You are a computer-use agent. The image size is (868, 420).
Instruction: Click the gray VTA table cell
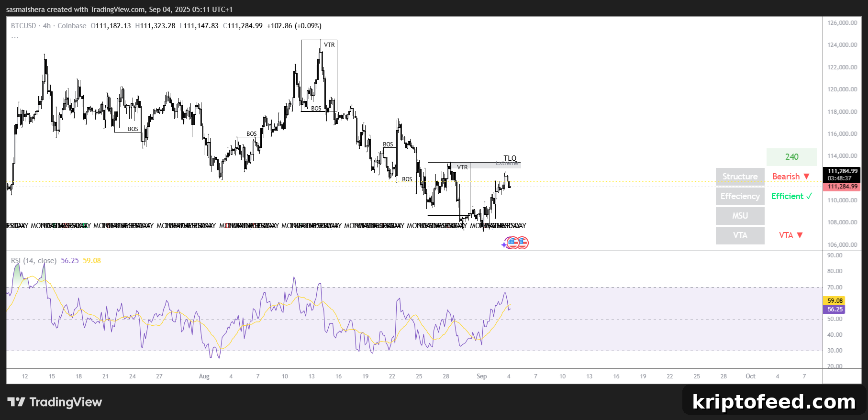(x=740, y=235)
